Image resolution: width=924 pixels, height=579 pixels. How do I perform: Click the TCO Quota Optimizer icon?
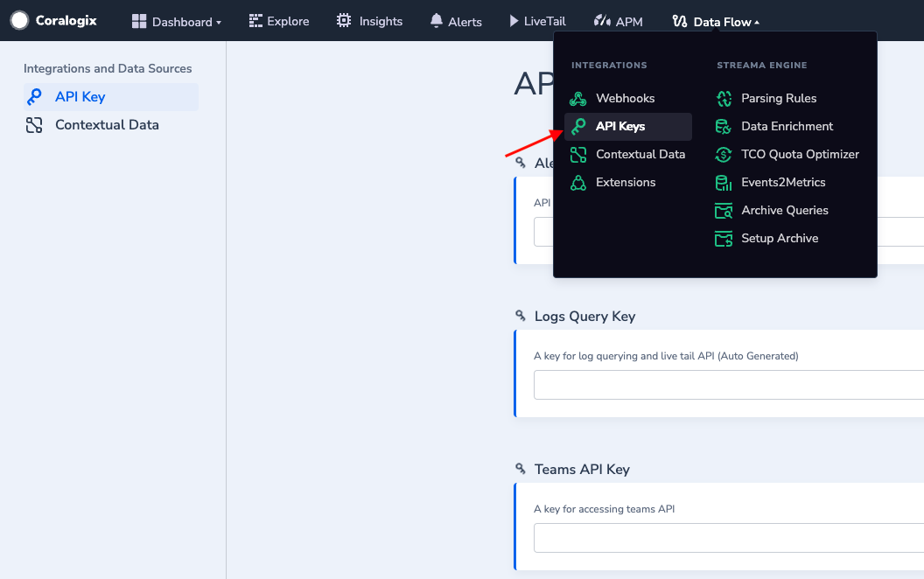(x=724, y=155)
